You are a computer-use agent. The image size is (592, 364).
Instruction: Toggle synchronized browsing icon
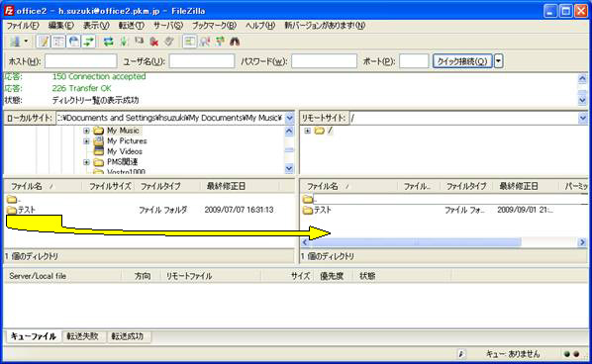click(220, 42)
